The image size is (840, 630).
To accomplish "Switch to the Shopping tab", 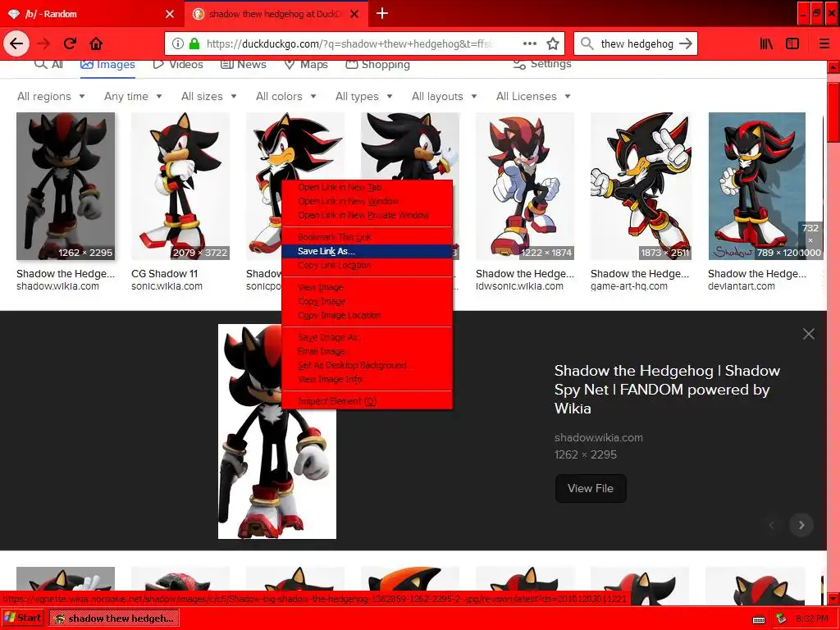I will coord(377,64).
